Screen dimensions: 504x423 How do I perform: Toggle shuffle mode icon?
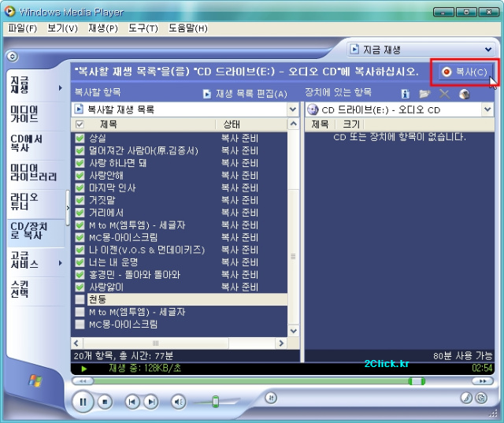tap(271, 398)
